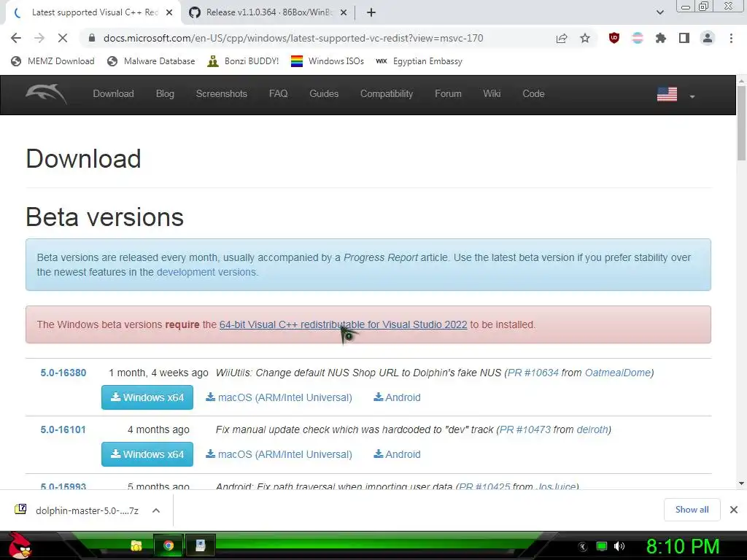Viewport: 747px width, 560px height.
Task: Close the Visual C++ Redistributable tab
Action: (x=169, y=12)
